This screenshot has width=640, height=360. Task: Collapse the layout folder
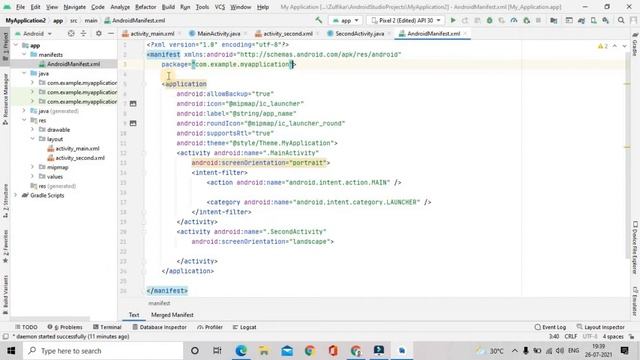click(x=32, y=139)
